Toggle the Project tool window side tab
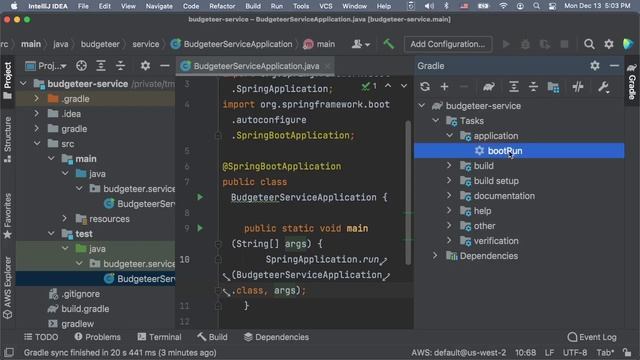This screenshot has width=640, height=360. tap(7, 80)
